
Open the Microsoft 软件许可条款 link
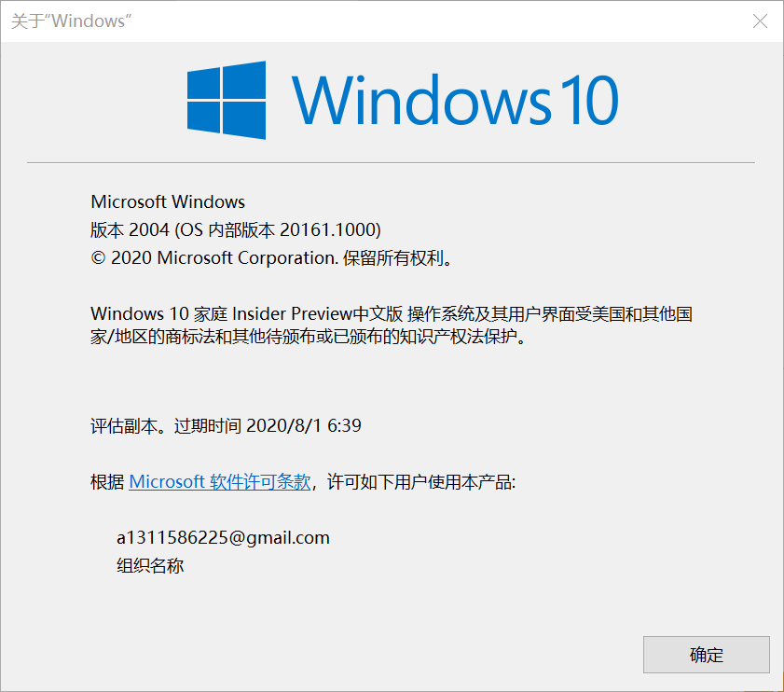220,482
